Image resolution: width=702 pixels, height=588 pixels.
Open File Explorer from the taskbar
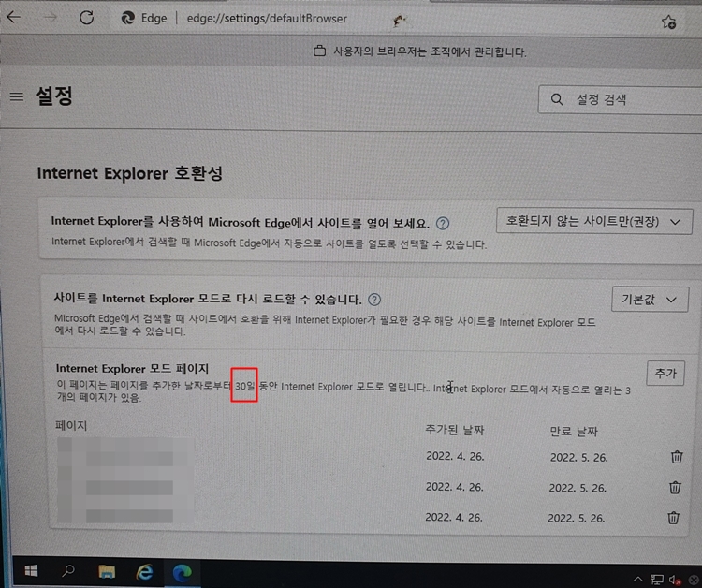tap(107, 571)
